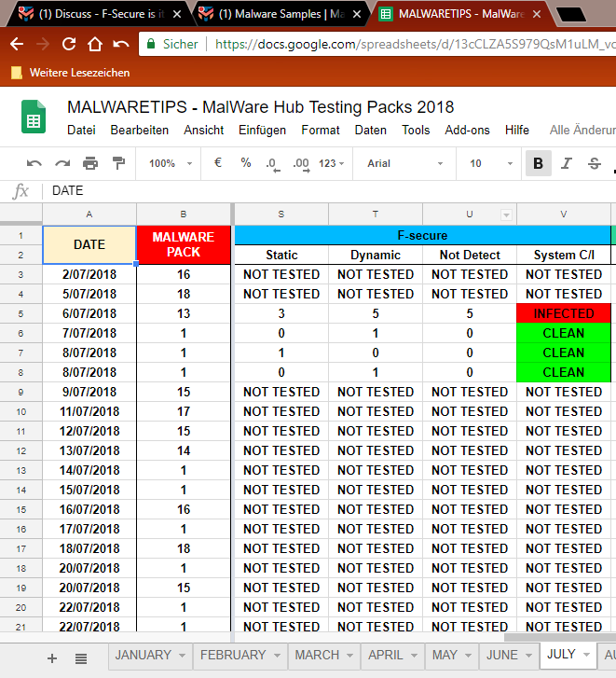Open the zoom level dropdown at 100%
This screenshot has width=616, height=678.
tap(170, 163)
